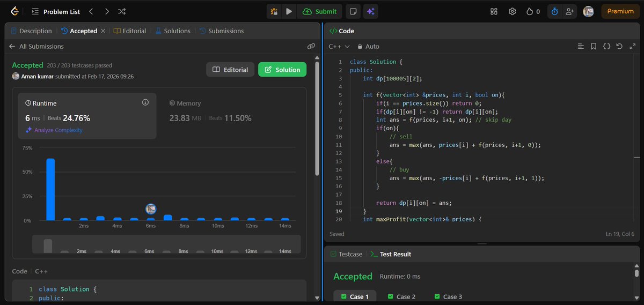The image size is (644, 305).
Task: Click the "Ln 19, Col 6" status text
Action: (x=619, y=234)
